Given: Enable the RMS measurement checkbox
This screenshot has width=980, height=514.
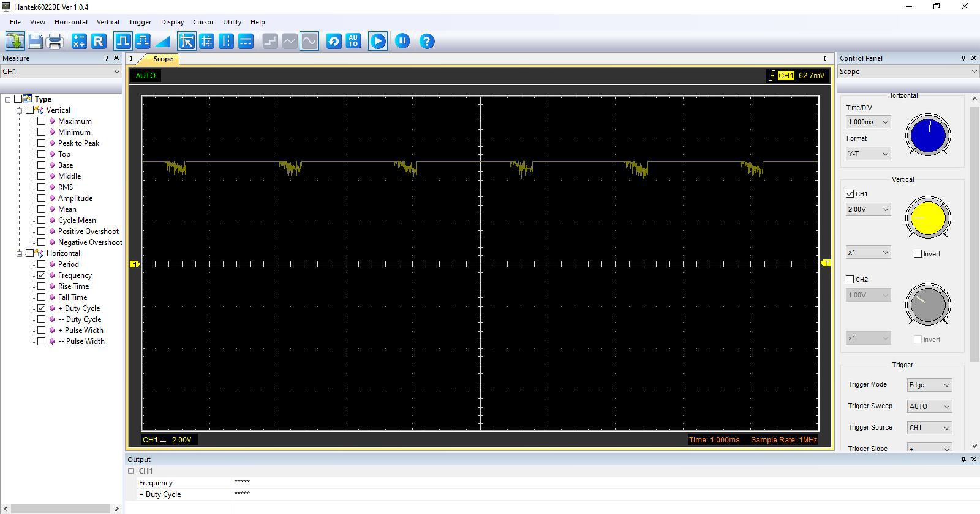Looking at the screenshot, I should pos(41,187).
